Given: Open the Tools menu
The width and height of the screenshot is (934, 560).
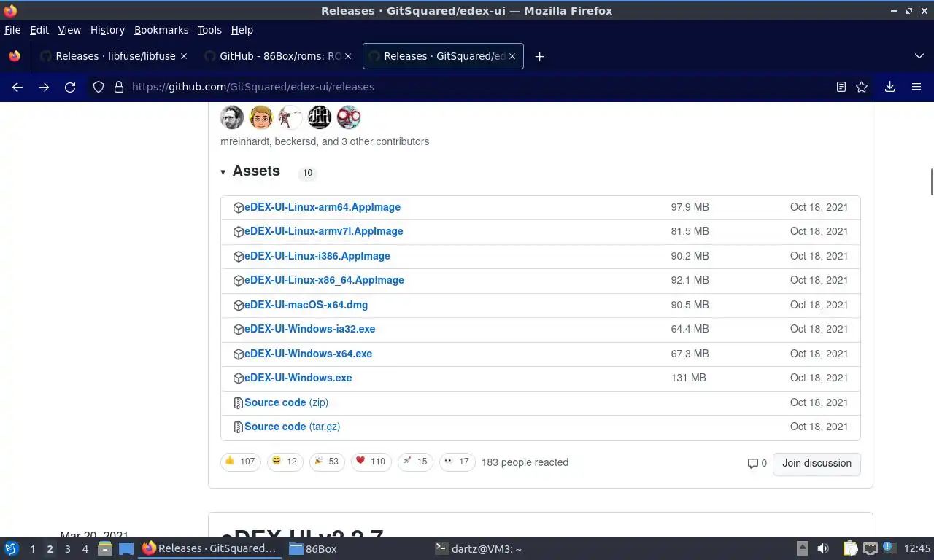Looking at the screenshot, I should pos(209,30).
